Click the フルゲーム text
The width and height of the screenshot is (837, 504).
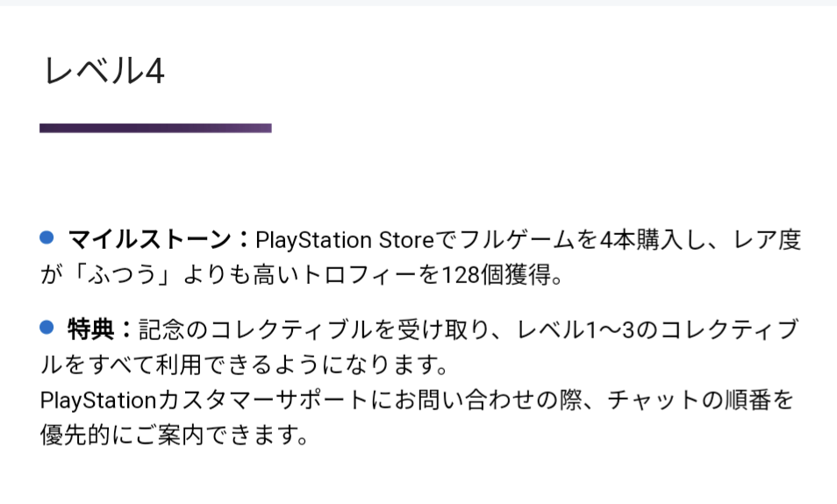pyautogui.click(x=517, y=239)
